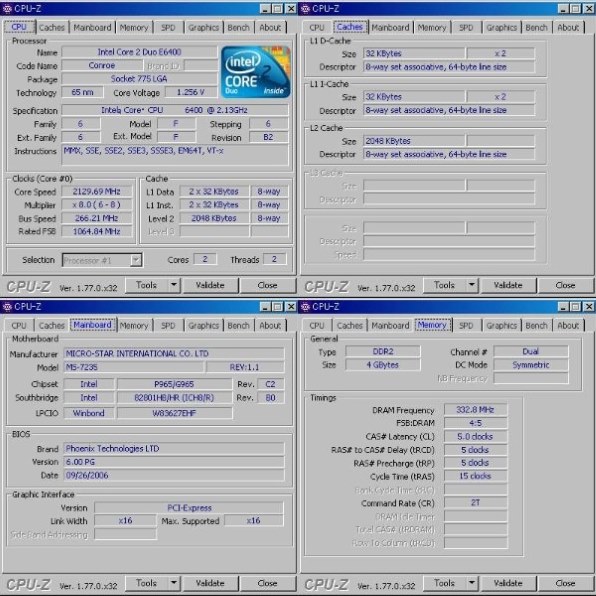Open Tools dropdown arrow in the Caches tab window

click(472, 285)
